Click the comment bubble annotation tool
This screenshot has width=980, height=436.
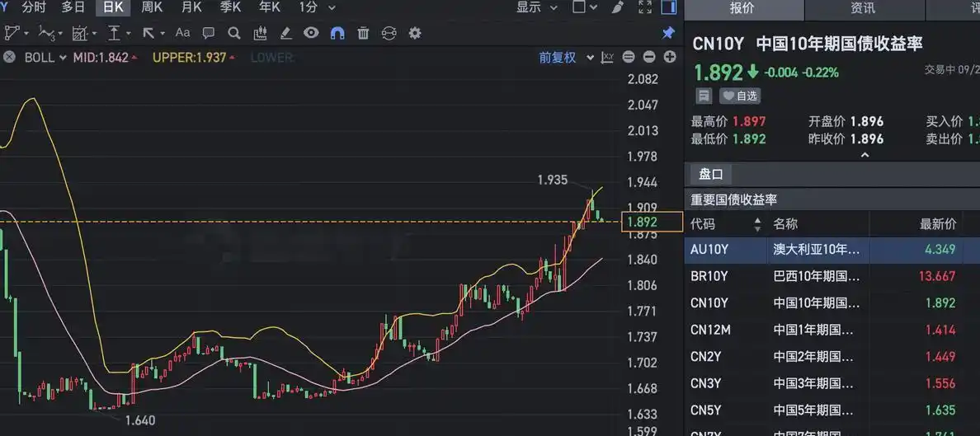pos(209,33)
